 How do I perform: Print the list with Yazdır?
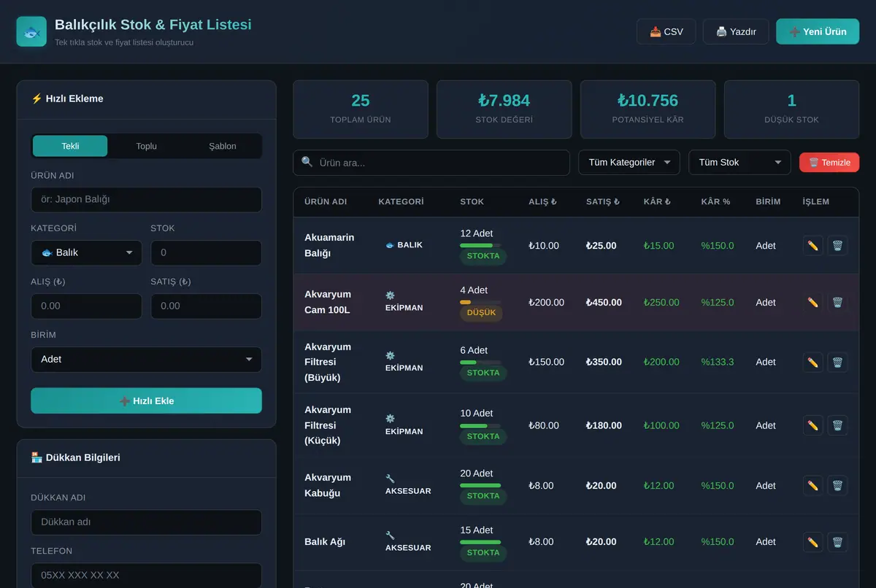(x=736, y=31)
